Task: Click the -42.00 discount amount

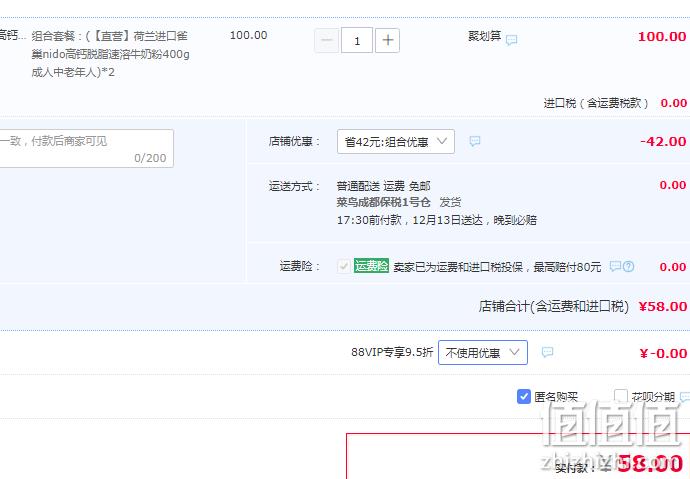Action: 663,142
